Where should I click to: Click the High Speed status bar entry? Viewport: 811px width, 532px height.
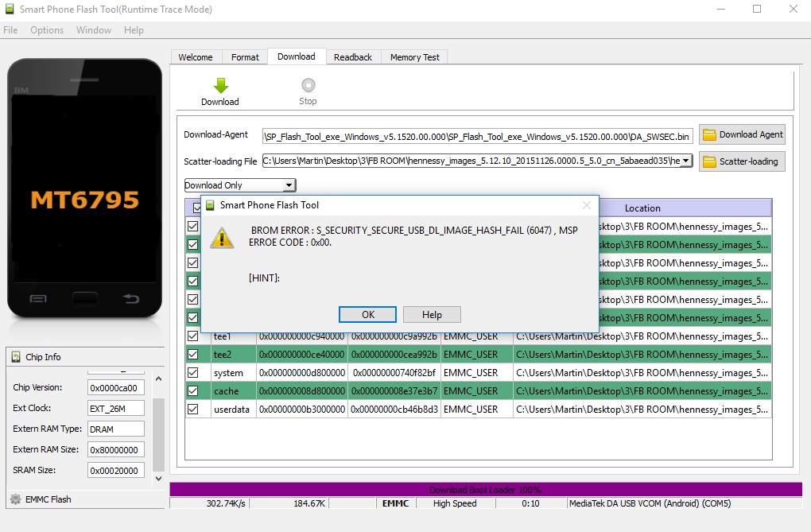[x=455, y=503]
